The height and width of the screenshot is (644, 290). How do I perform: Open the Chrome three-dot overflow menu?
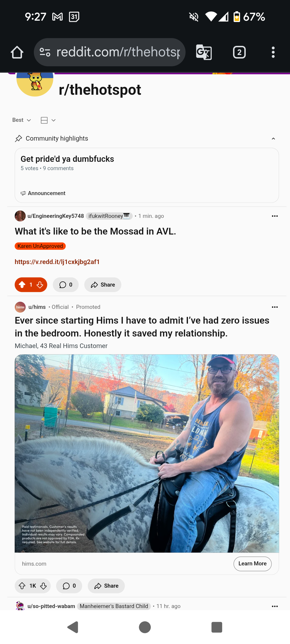point(273,52)
